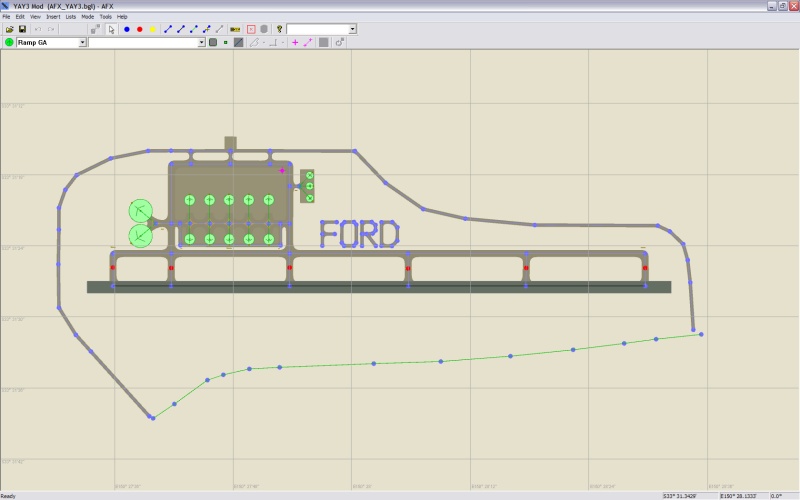
Task: Click the last grey shapes toolbar icon
Action: (x=339, y=42)
